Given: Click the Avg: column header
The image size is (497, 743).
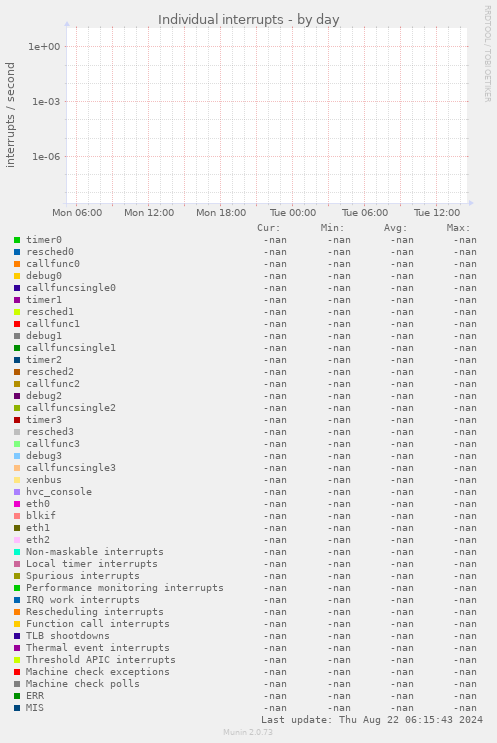Looking at the screenshot, I should tap(396, 228).
